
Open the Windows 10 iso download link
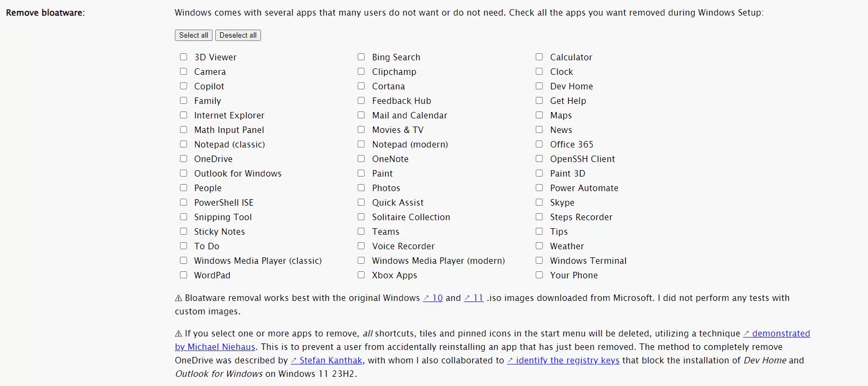(x=433, y=298)
